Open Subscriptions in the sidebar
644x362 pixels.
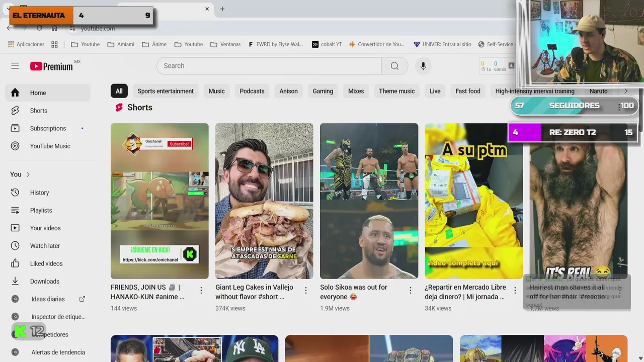pos(48,128)
